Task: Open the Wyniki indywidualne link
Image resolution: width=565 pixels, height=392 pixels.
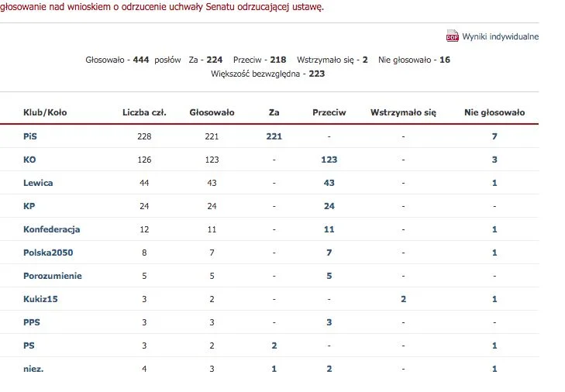Action: (500, 36)
